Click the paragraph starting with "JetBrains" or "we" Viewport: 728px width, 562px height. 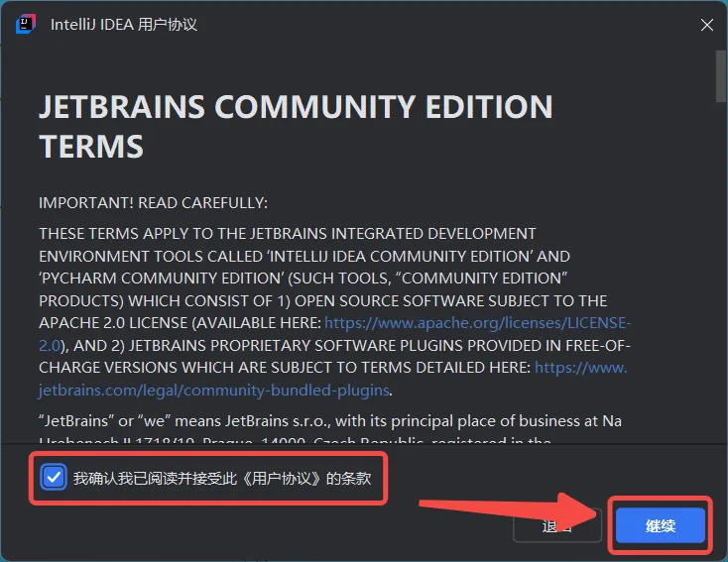coord(330,428)
